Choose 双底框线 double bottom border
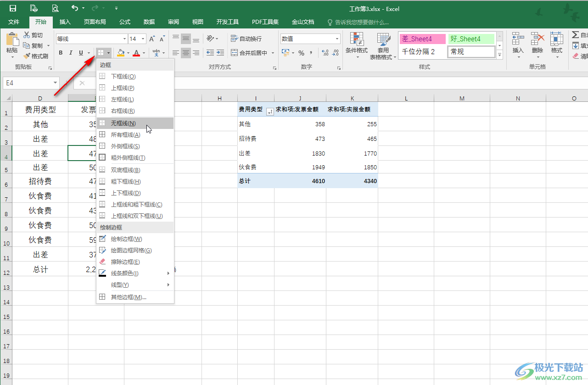 coord(135,170)
